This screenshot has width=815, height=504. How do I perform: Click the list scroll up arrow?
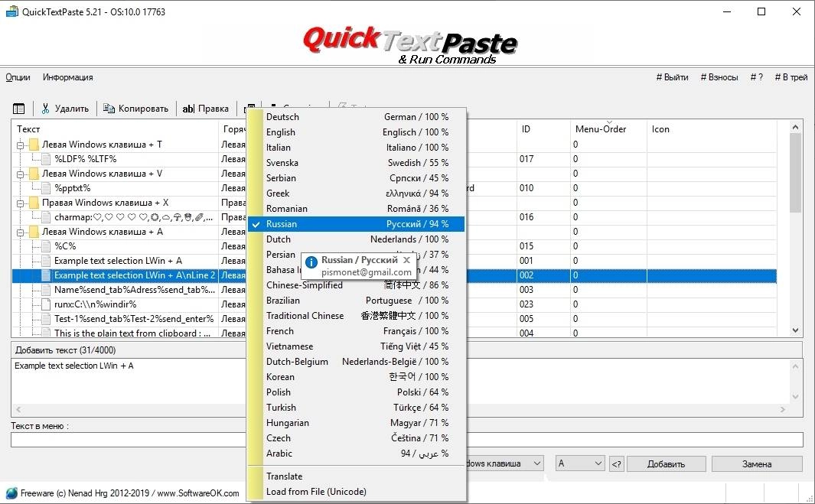click(795, 127)
